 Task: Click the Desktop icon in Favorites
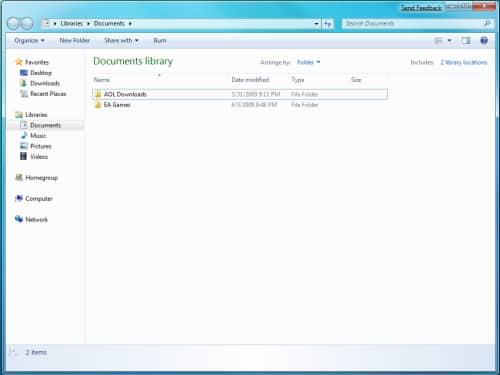click(24, 73)
